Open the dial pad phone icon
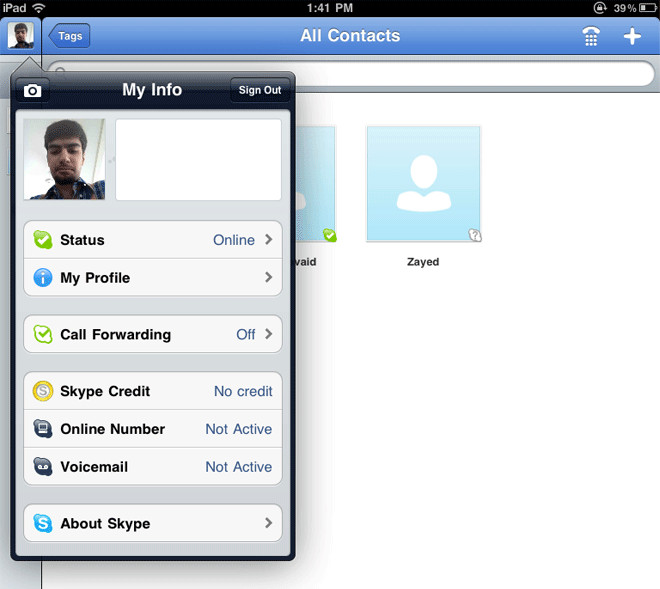 click(591, 36)
